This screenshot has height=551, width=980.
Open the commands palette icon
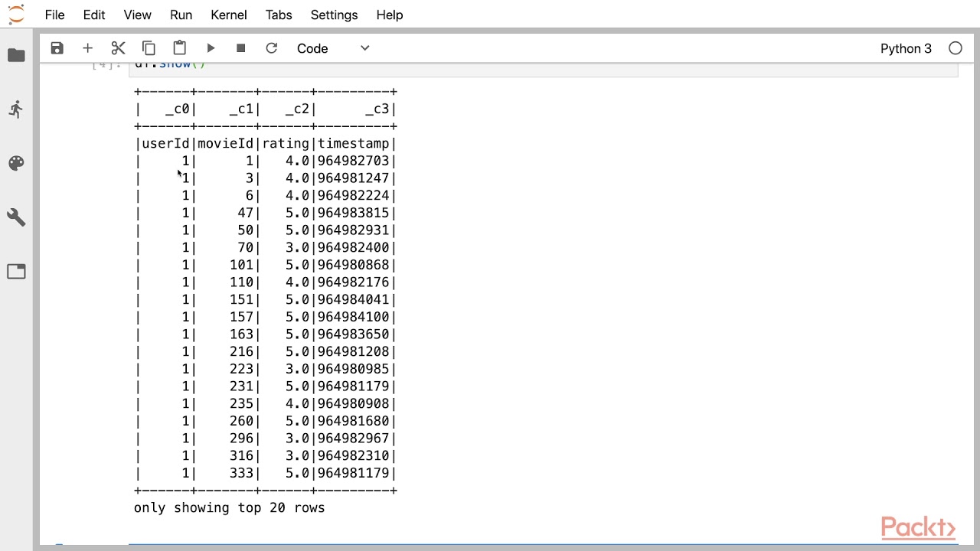click(16, 163)
